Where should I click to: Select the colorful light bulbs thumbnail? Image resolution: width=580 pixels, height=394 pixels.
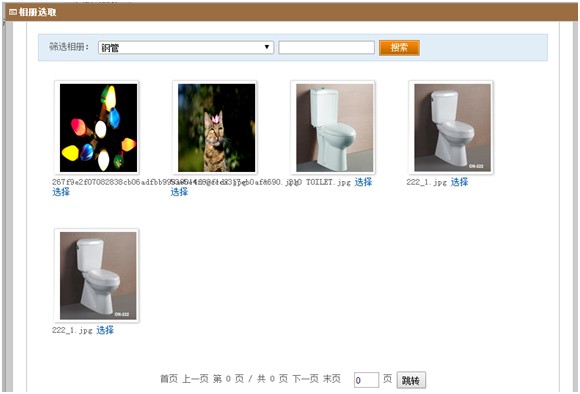[x=98, y=127]
